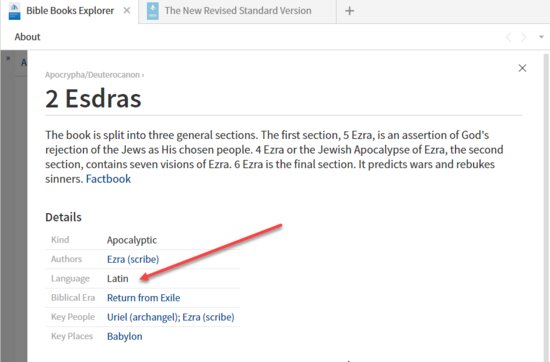Switch to The New Revised Standard Version tab
Viewport: 550px width, 362px height.
pyautogui.click(x=237, y=11)
